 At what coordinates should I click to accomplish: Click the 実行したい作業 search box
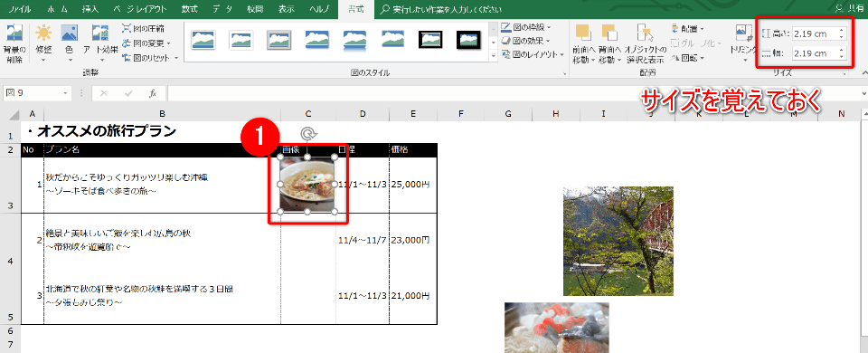click(x=442, y=9)
